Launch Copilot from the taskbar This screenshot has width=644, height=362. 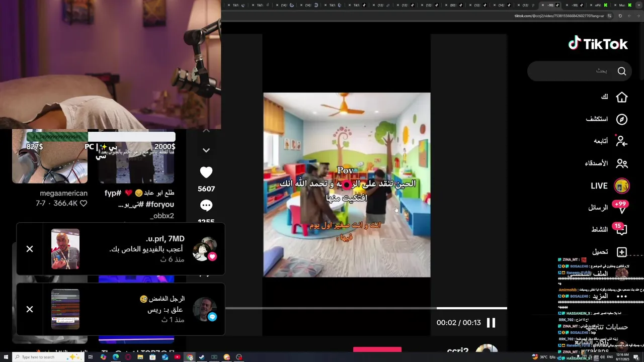(x=103, y=357)
